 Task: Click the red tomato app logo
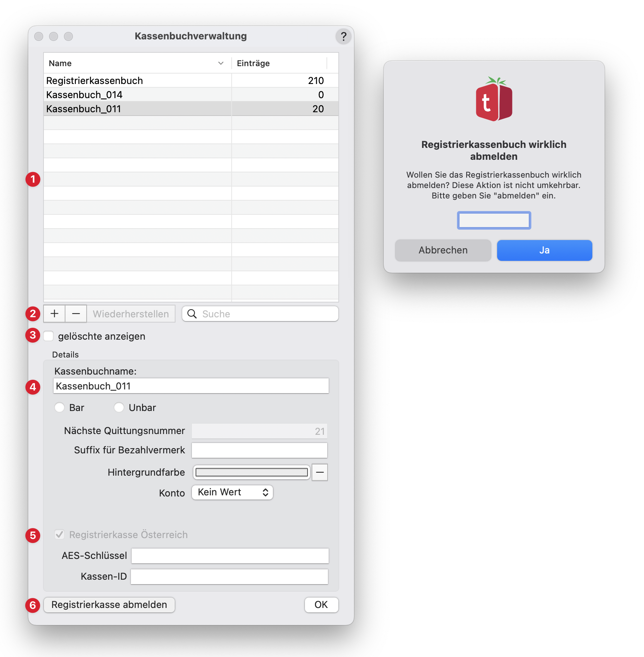(x=494, y=99)
